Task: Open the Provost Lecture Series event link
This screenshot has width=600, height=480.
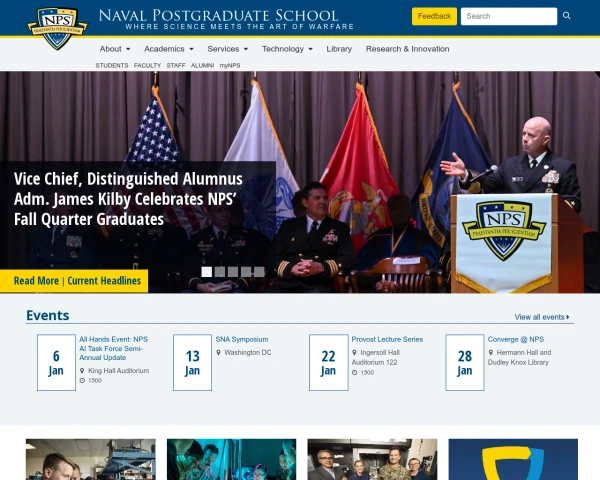Action: tap(387, 339)
